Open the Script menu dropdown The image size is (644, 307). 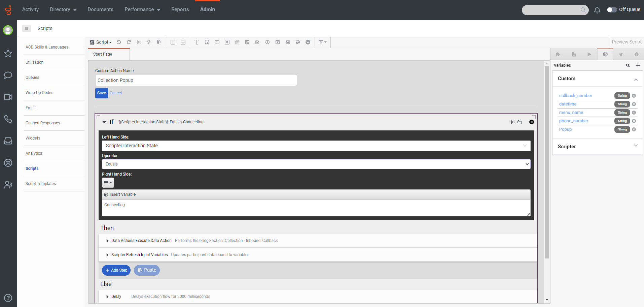(x=101, y=42)
